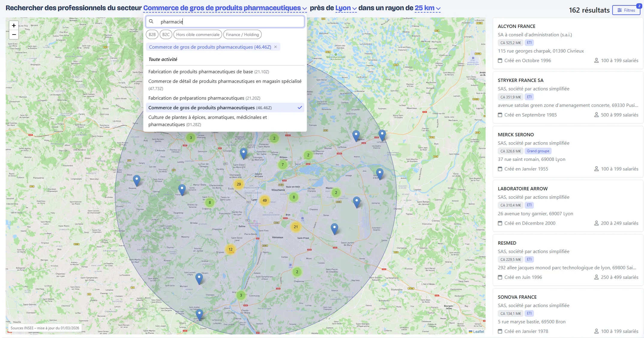644x338 pixels.
Task: Toggle Hors cible commerciale chip
Action: pyautogui.click(x=198, y=35)
